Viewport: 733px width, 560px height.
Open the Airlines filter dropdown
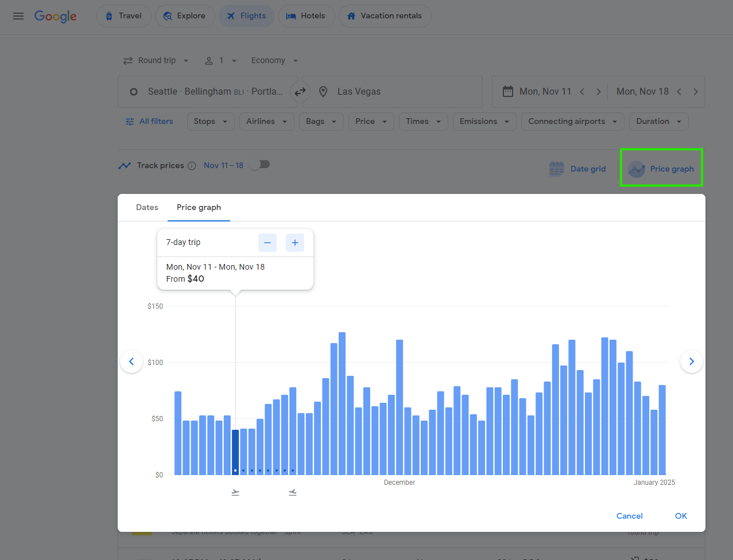pos(266,121)
